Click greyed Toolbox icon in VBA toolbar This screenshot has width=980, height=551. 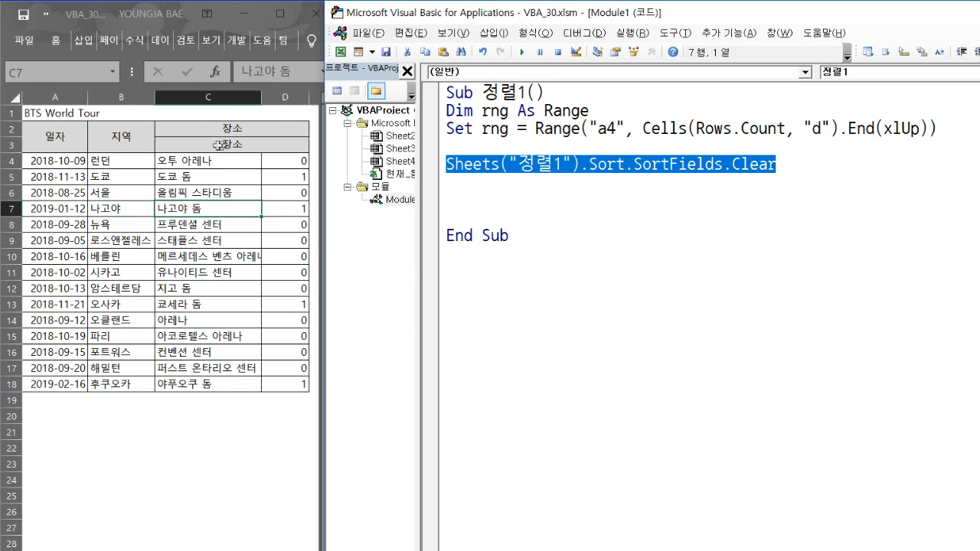(x=652, y=52)
